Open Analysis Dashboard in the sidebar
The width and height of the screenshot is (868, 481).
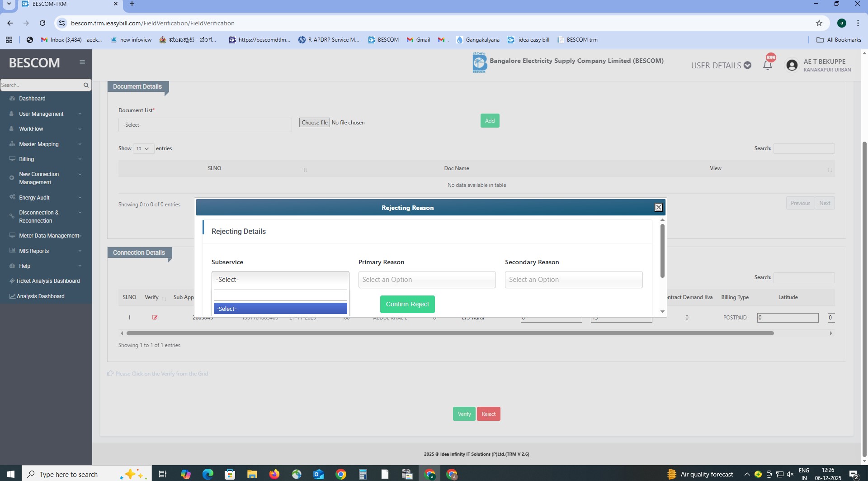point(41,296)
